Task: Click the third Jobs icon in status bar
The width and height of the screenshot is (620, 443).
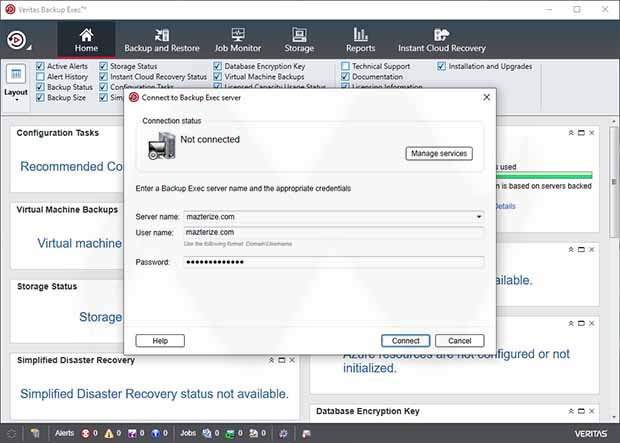Action: pos(253,434)
